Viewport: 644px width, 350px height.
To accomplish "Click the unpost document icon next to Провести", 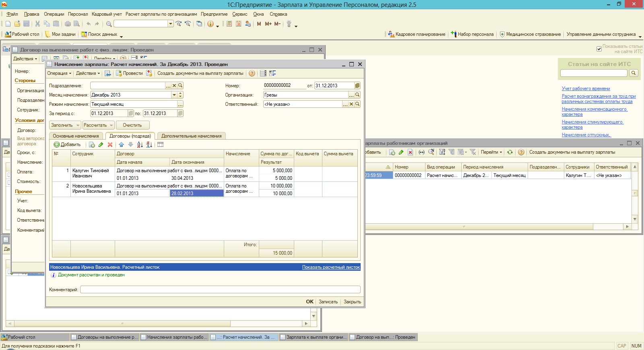I will (x=149, y=73).
